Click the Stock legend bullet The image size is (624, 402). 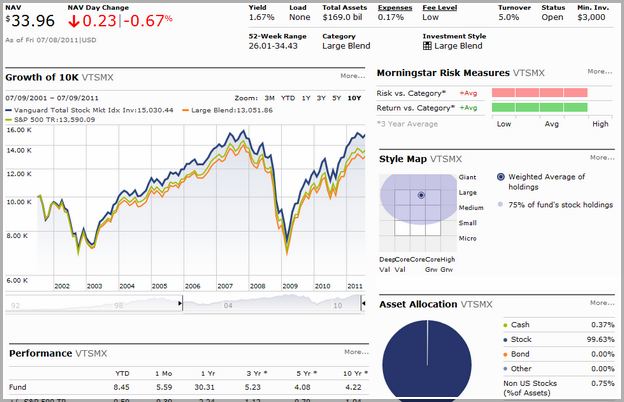[x=505, y=340]
